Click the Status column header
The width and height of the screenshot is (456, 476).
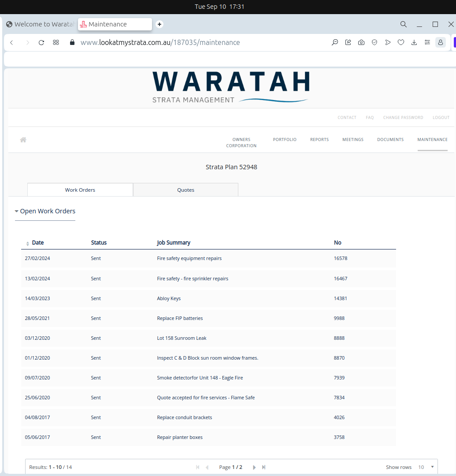coord(99,242)
